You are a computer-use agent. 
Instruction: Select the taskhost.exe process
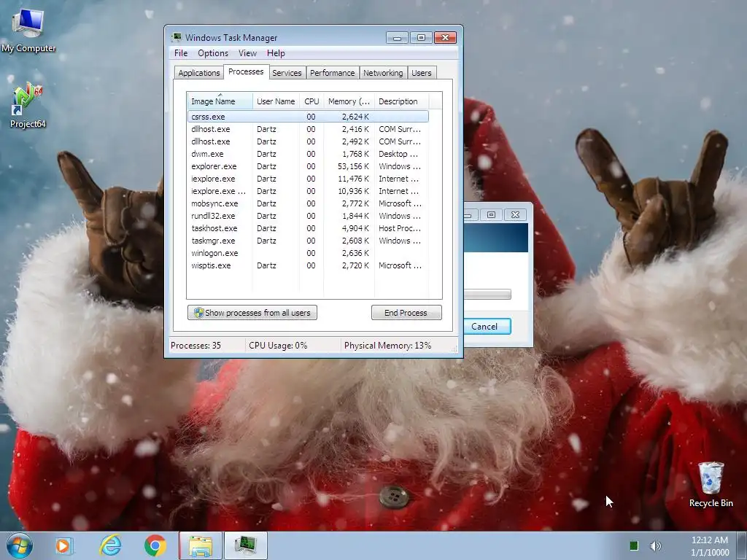[308, 228]
